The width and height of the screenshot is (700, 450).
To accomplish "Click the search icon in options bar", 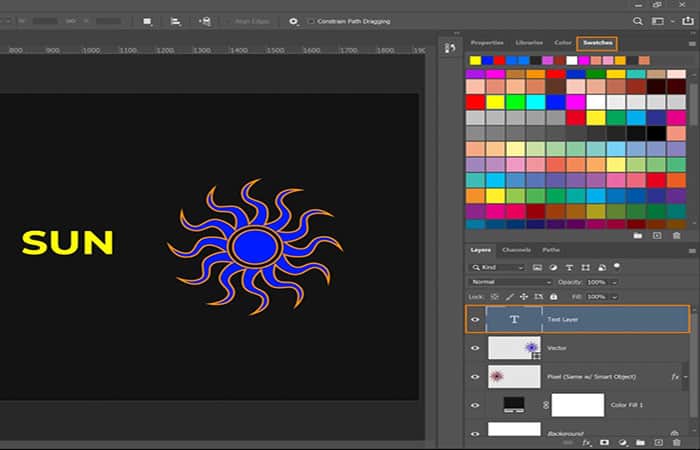I will (640, 21).
